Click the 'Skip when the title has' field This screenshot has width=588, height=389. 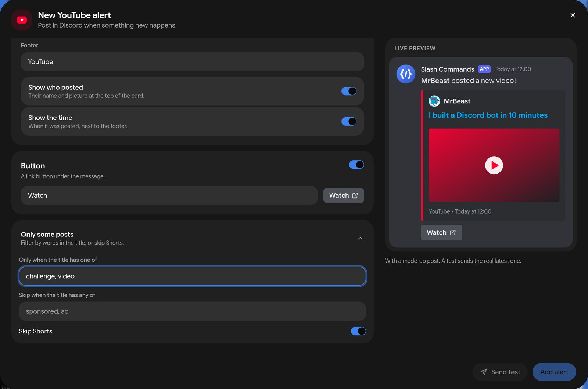tap(193, 311)
